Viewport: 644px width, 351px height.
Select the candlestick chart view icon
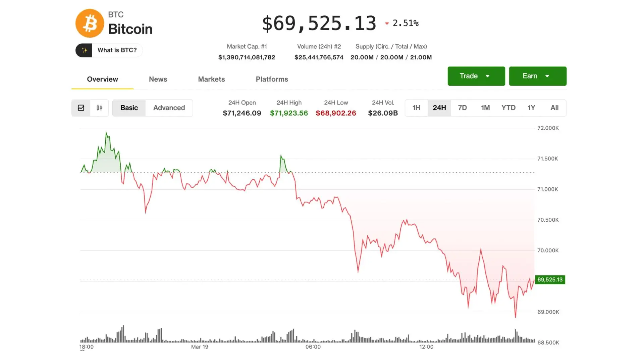99,108
